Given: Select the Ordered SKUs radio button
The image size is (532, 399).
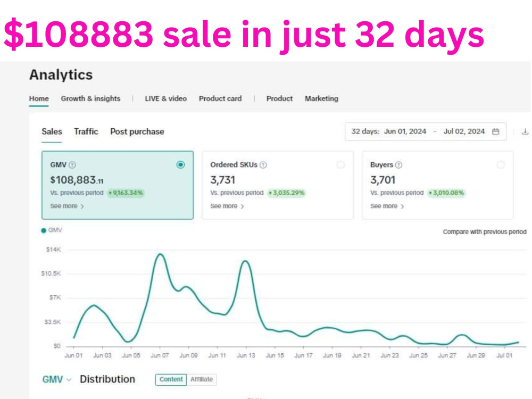Looking at the screenshot, I should click(x=340, y=164).
